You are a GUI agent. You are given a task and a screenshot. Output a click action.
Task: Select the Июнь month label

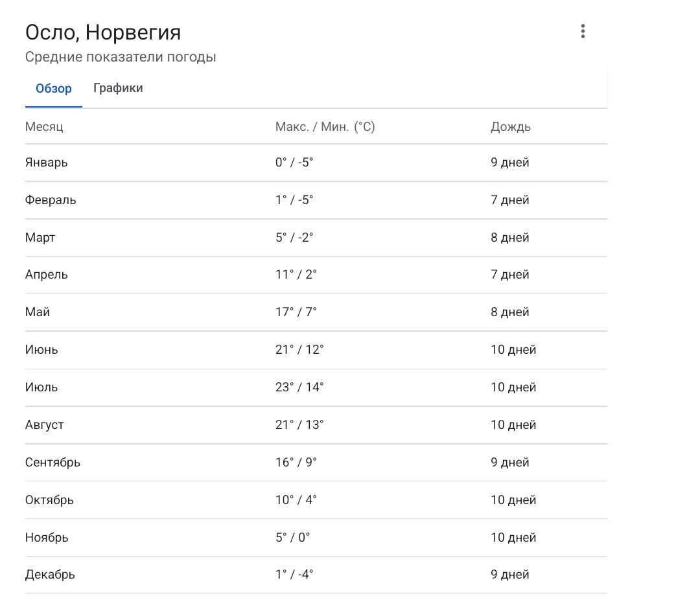pyautogui.click(x=41, y=350)
